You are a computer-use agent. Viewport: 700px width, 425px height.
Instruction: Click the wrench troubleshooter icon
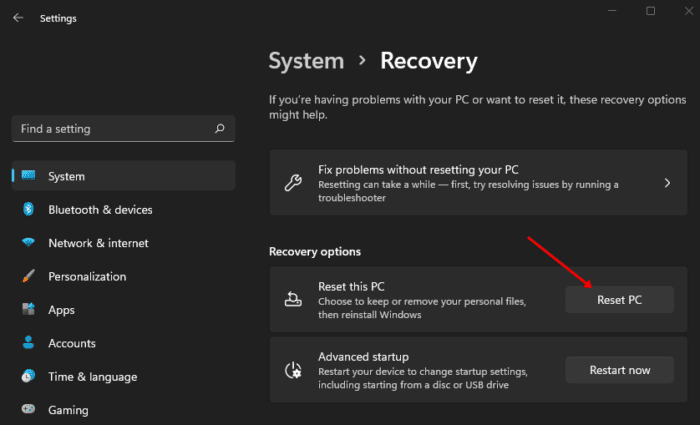pyautogui.click(x=293, y=183)
